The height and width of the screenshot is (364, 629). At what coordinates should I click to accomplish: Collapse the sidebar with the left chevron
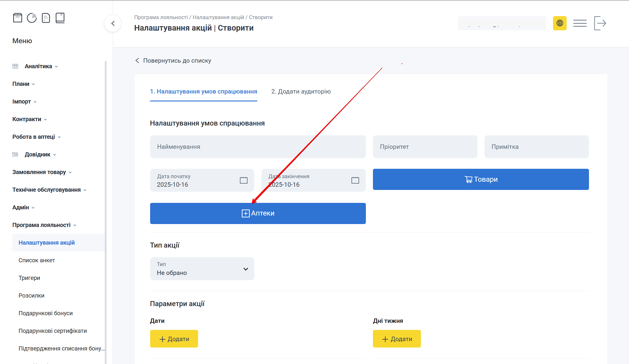click(x=113, y=23)
